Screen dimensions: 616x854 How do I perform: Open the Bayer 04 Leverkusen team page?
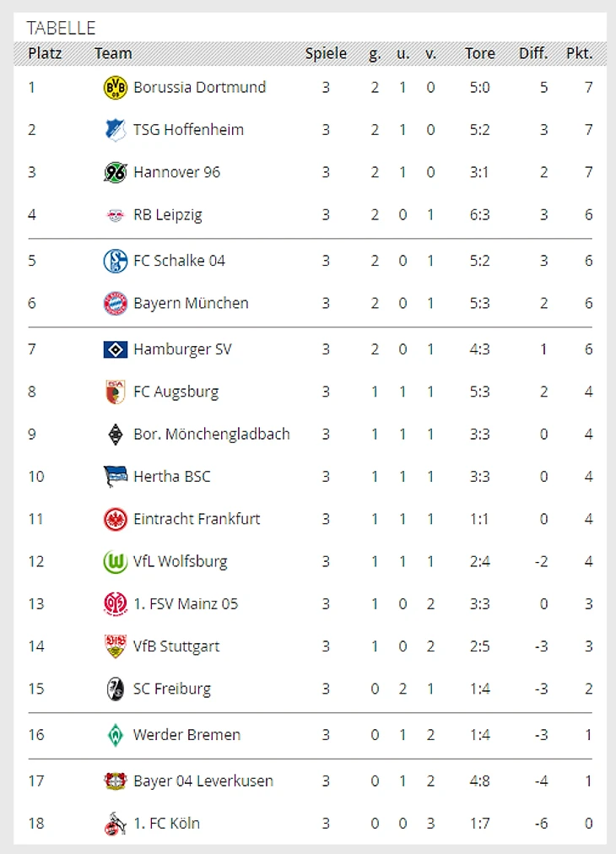[x=203, y=781]
